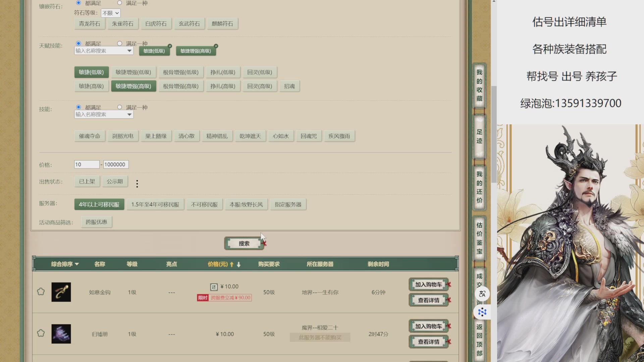This screenshot has height=362, width=644.
Task: Click the blue assistant floating icon
Action: click(482, 312)
